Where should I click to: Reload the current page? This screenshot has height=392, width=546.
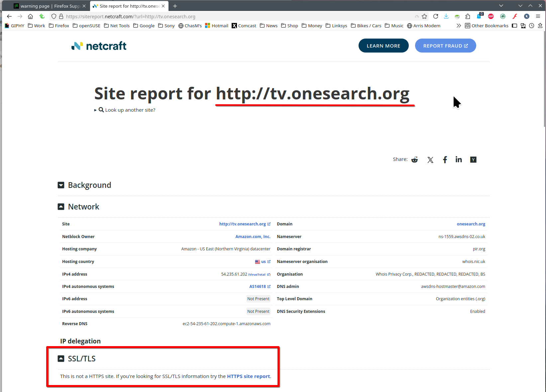click(x=436, y=16)
